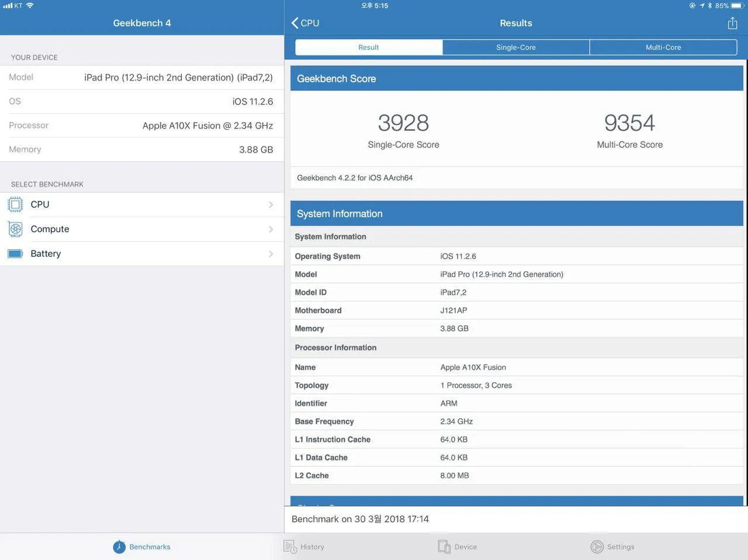This screenshot has width=748, height=560.
Task: Tap the Battery benchmark icon
Action: pos(15,254)
